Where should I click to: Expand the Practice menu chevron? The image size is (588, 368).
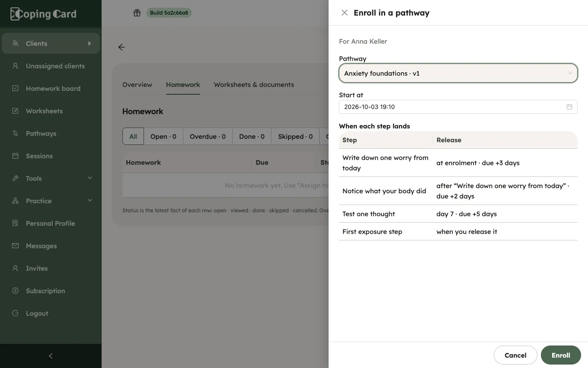90,200
